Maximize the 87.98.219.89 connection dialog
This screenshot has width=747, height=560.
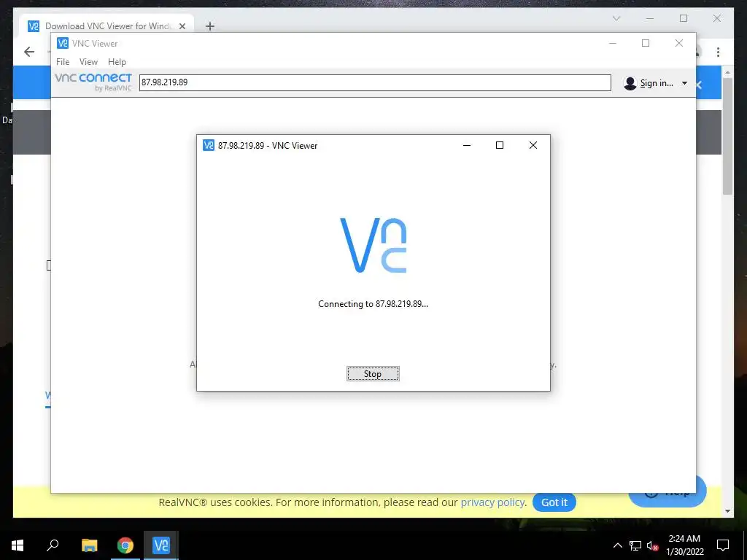coord(500,145)
